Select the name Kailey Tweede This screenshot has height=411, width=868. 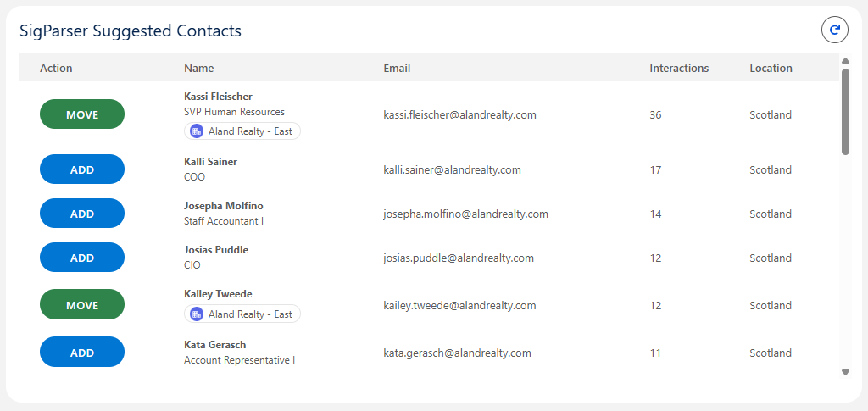tap(218, 294)
